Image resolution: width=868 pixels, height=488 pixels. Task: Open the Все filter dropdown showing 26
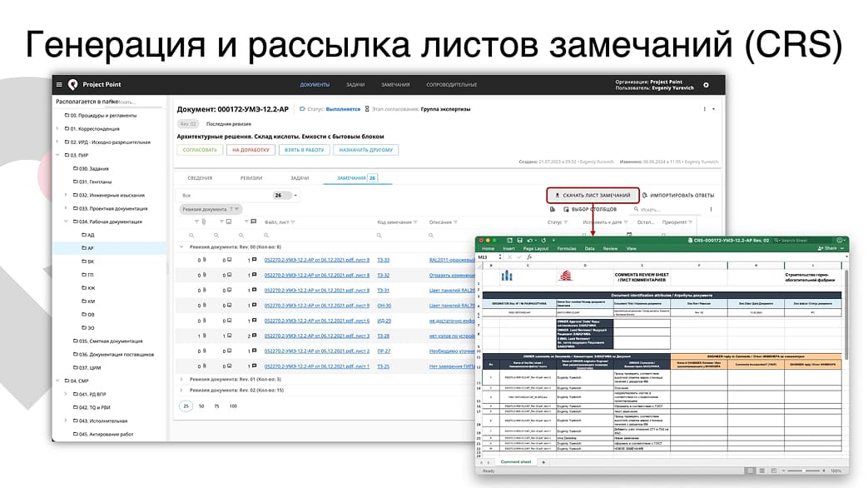(239, 196)
